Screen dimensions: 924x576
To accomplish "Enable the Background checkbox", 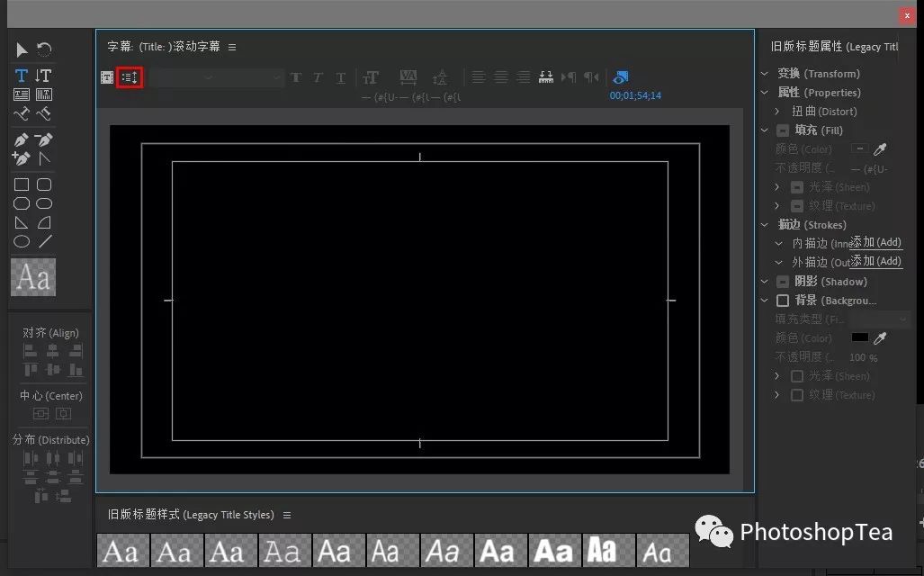I will point(783,301).
